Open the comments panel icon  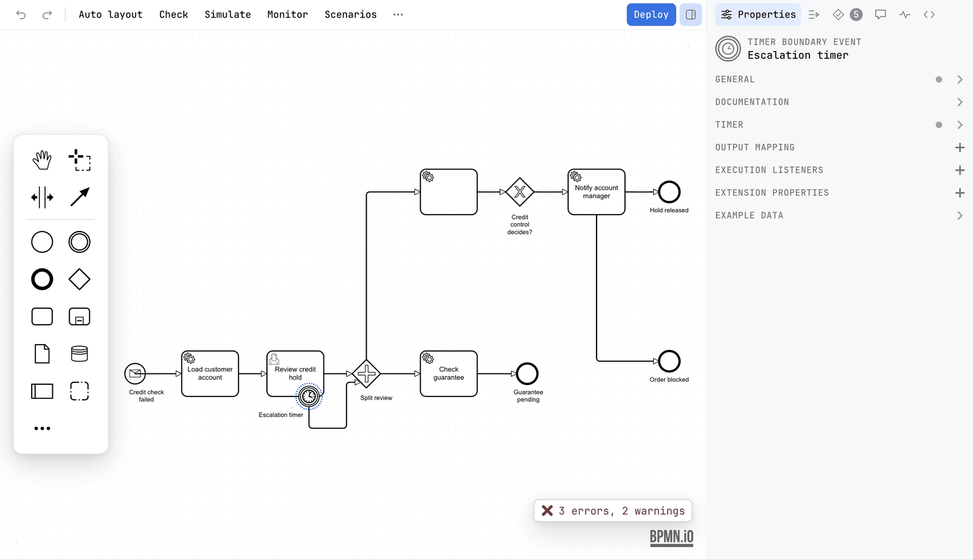click(881, 15)
